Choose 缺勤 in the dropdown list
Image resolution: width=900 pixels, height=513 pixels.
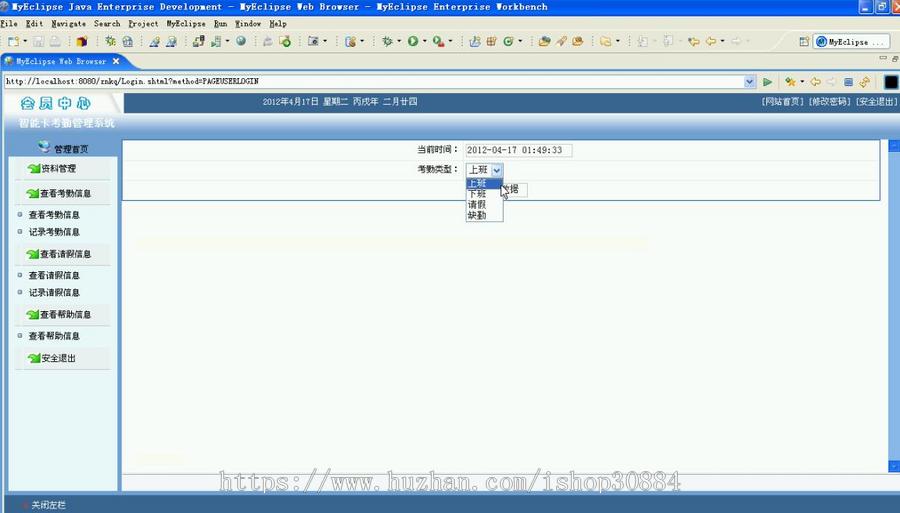coord(484,216)
